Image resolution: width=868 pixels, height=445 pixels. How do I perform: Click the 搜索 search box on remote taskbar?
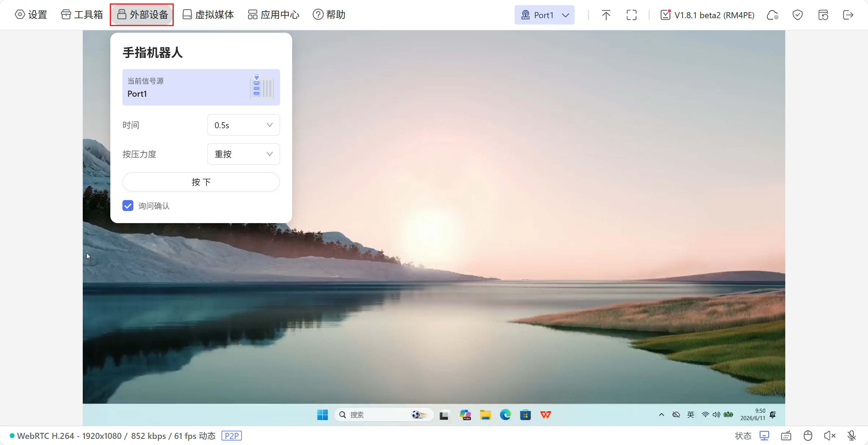pyautogui.click(x=383, y=415)
